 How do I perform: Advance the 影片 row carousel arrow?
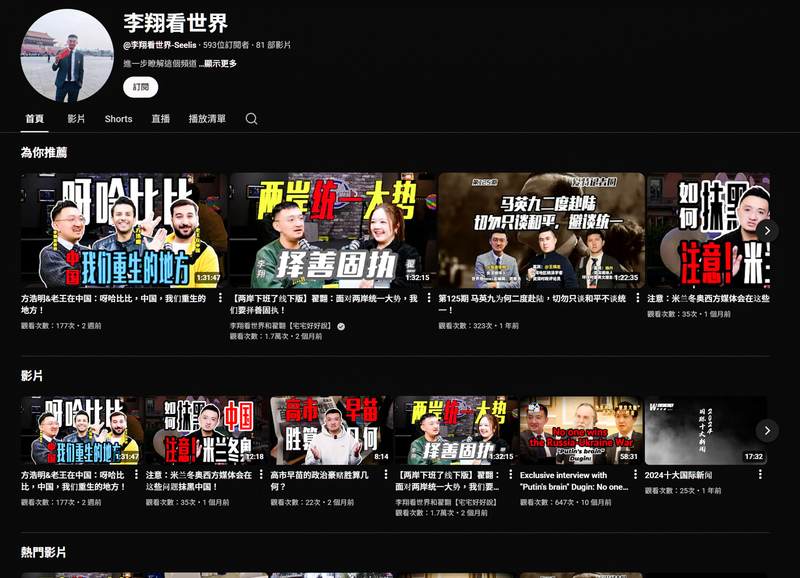pyautogui.click(x=767, y=429)
